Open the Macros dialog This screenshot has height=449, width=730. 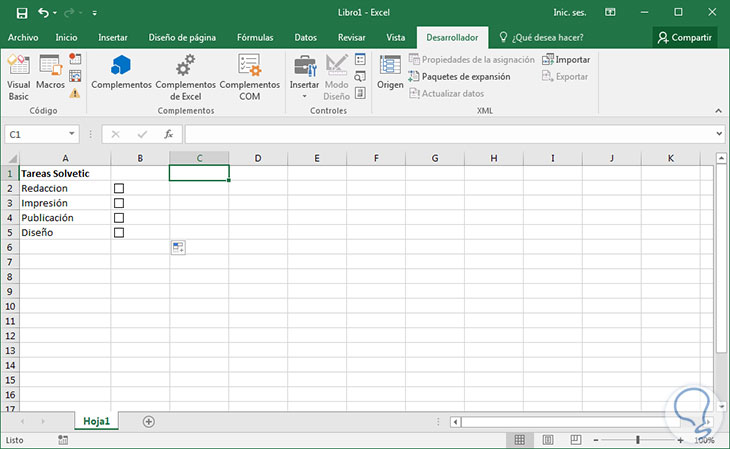[50, 72]
